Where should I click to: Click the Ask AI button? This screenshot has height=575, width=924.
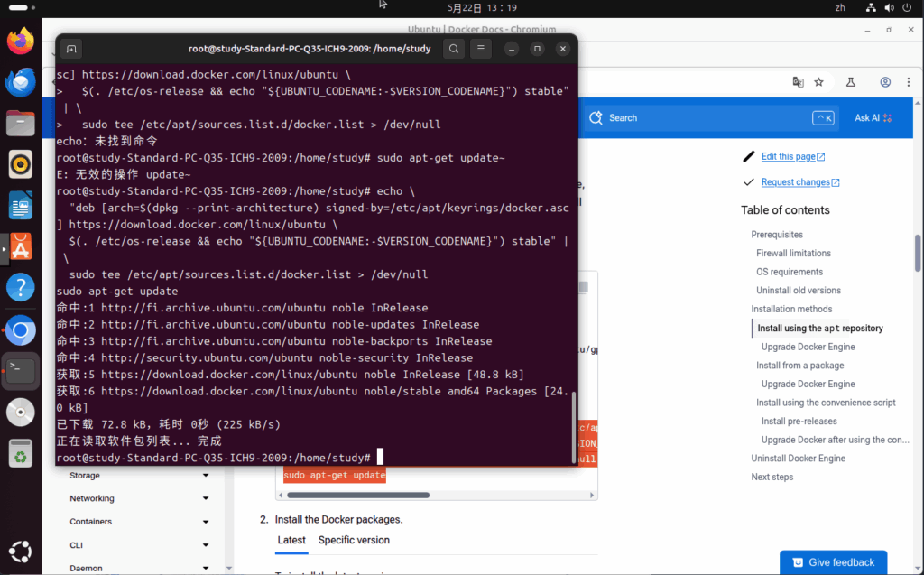pos(873,118)
